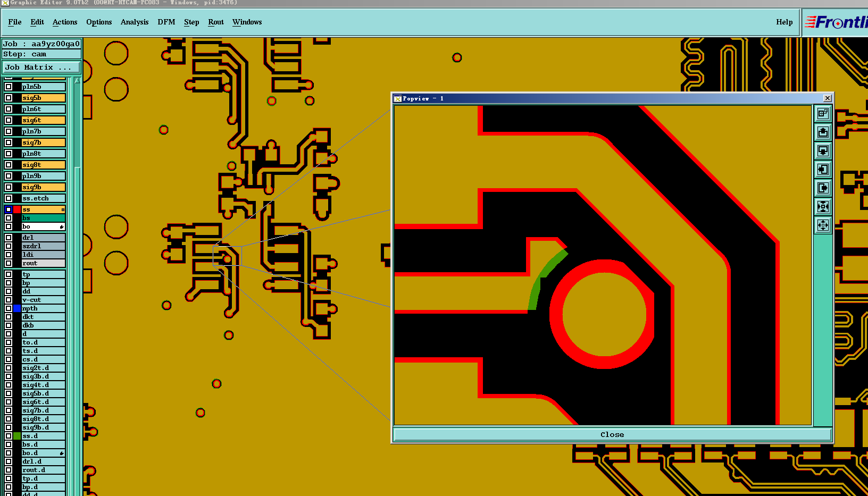Viewport: 868px width, 496px height.
Task: Open the Rout menu
Action: tap(216, 22)
